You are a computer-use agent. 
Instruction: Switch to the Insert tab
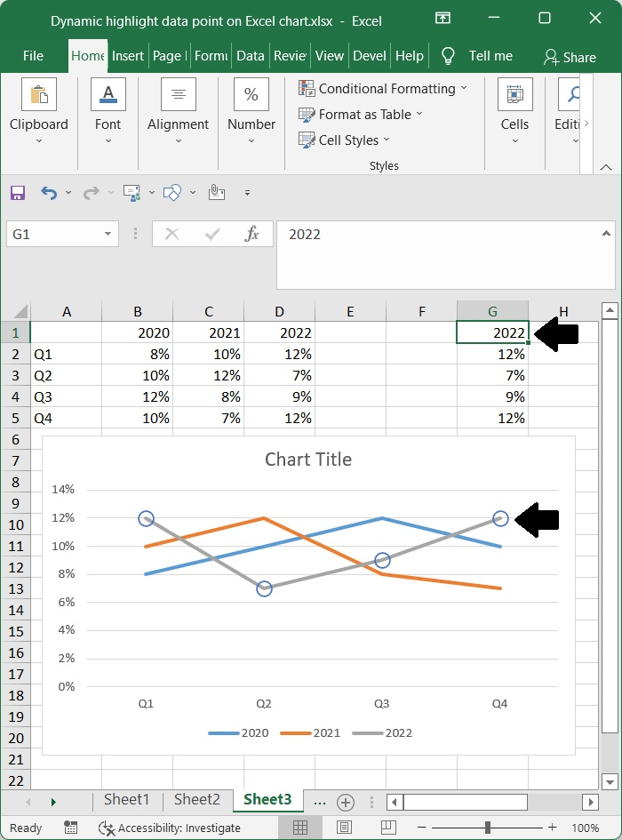coord(127,56)
